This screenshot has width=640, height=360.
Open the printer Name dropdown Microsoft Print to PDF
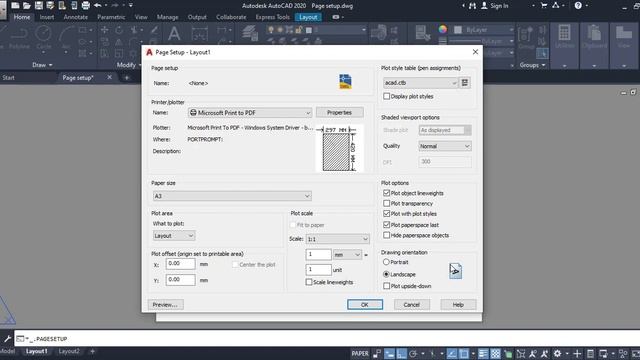pos(250,113)
